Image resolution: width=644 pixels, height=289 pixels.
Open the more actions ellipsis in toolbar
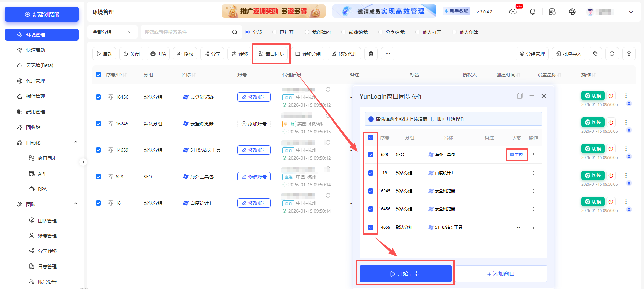388,54
